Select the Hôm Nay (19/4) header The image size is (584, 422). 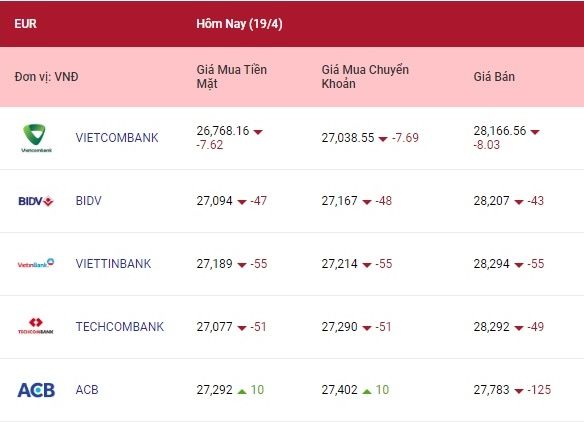click(x=239, y=24)
